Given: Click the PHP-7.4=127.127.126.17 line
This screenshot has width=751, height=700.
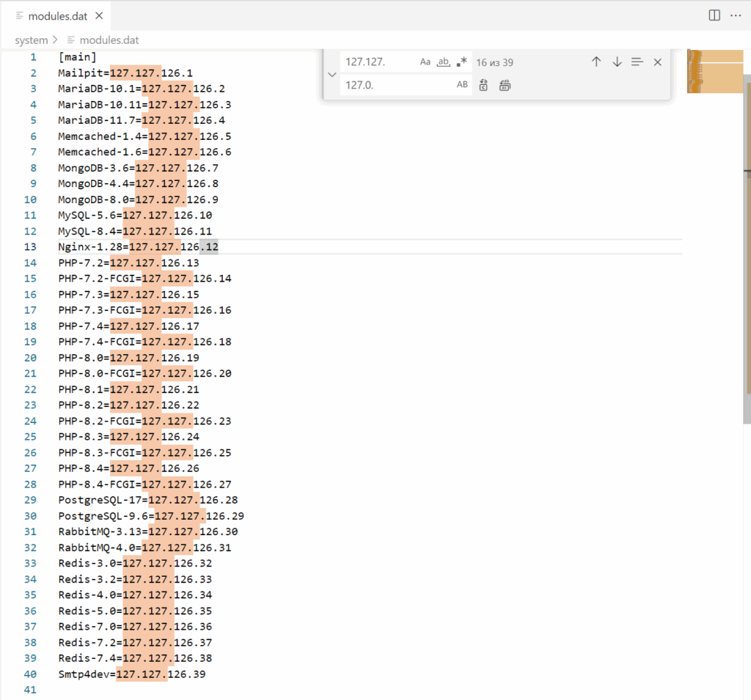Looking at the screenshot, I should pos(129,325).
